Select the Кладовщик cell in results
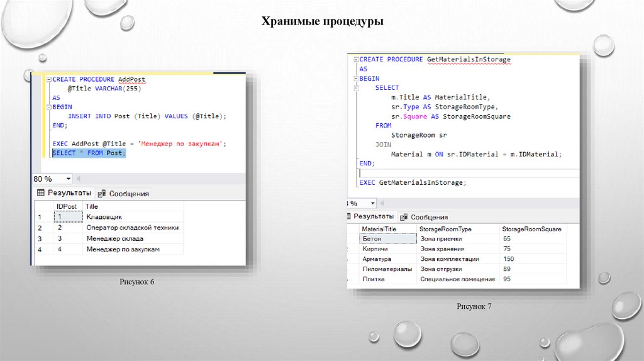 pos(104,217)
